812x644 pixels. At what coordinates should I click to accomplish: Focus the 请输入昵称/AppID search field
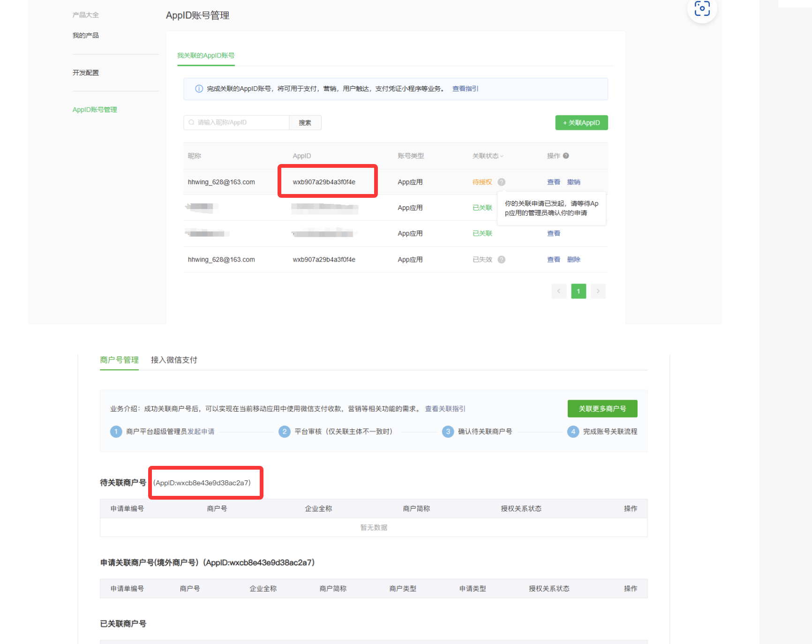(236, 123)
